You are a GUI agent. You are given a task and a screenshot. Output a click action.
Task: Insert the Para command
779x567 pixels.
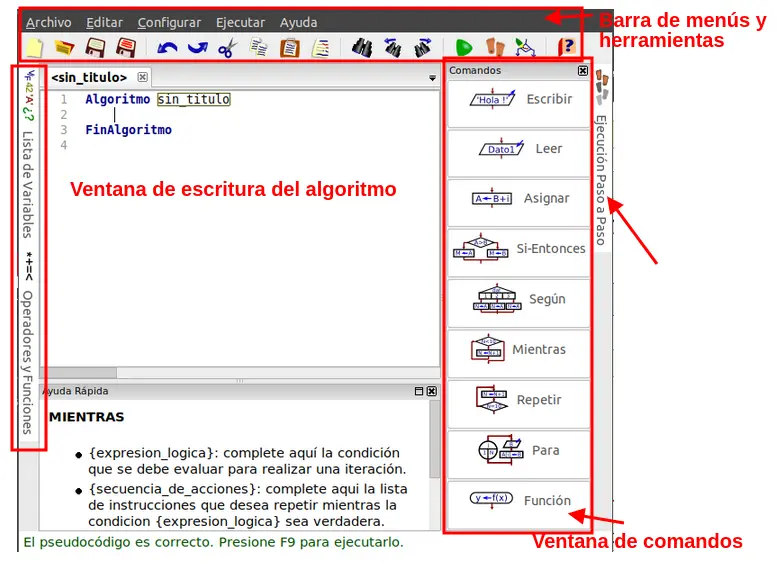point(519,455)
